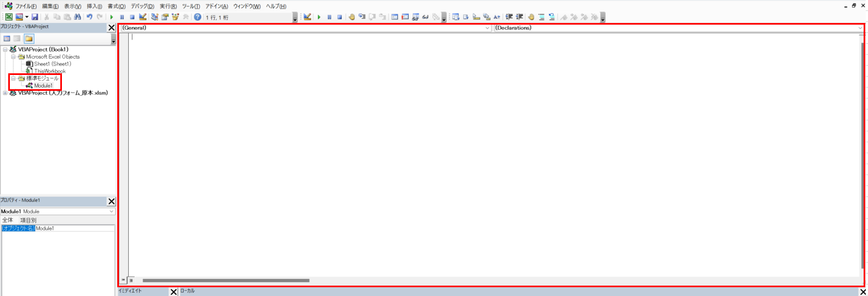This screenshot has width=868, height=296.
Task: Open the ツール(T) menu
Action: click(x=191, y=6)
